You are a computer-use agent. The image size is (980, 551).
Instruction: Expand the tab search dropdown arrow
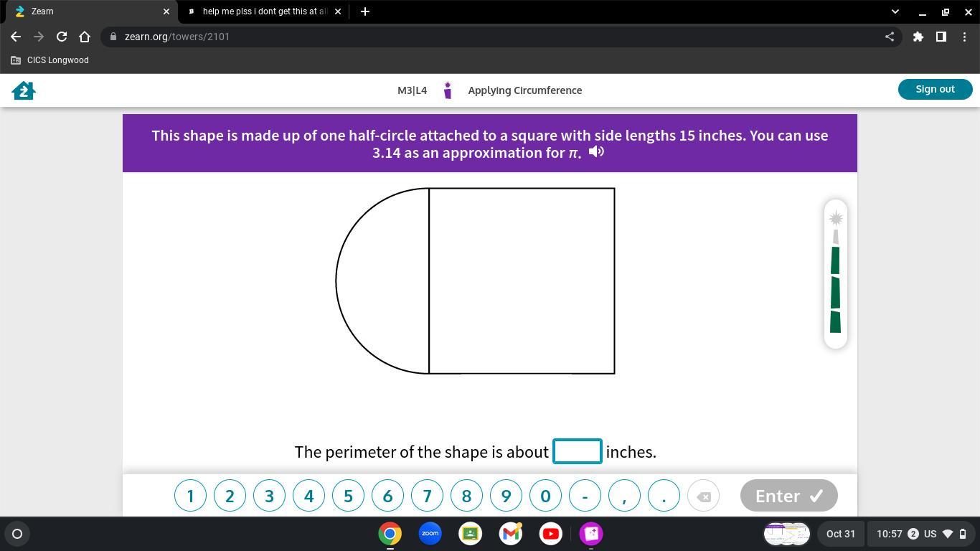pyautogui.click(x=895, y=11)
